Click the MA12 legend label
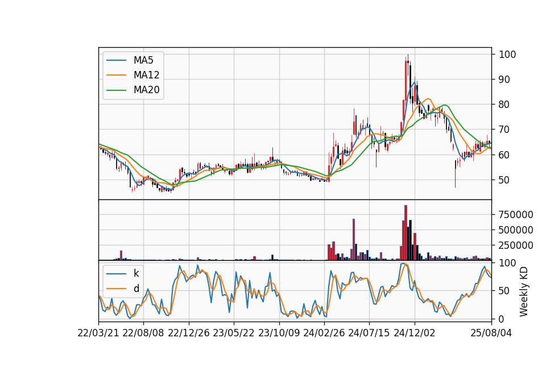 click(146, 75)
